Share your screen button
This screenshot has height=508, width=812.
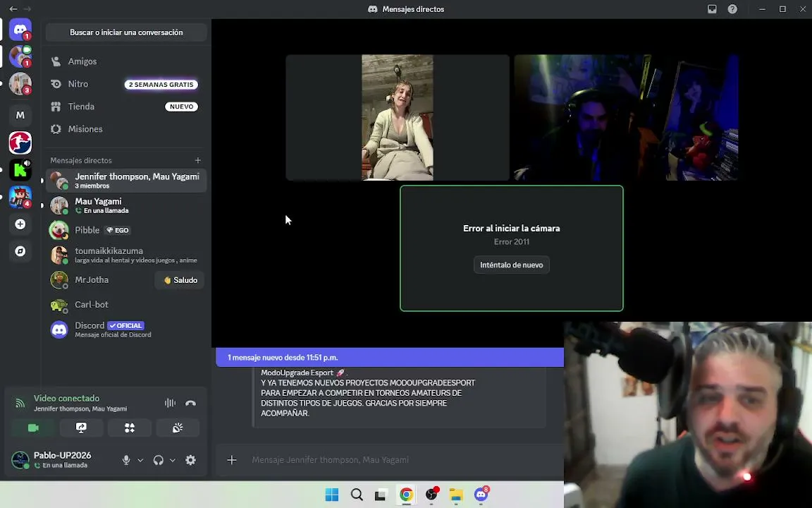pyautogui.click(x=81, y=428)
